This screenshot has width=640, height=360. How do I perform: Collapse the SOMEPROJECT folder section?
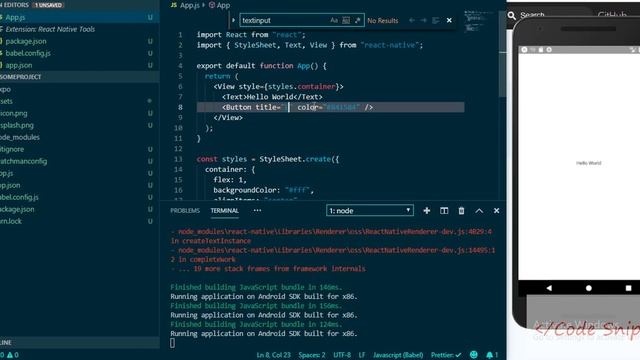[x=80, y=77]
